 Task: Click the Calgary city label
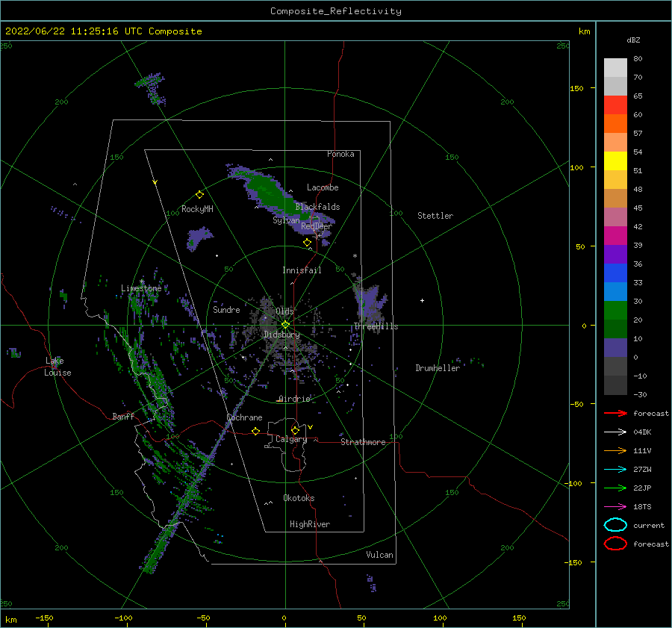click(291, 439)
